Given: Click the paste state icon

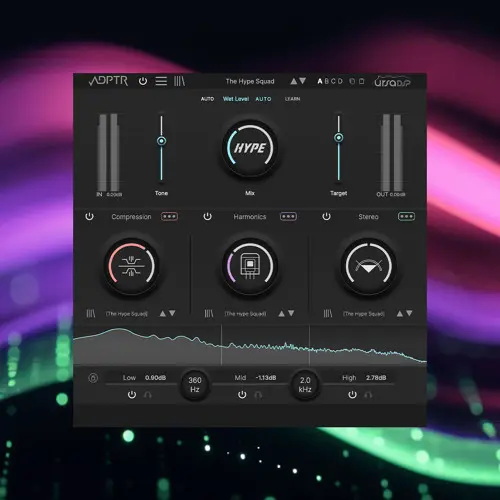Looking at the screenshot, I should click(361, 81).
